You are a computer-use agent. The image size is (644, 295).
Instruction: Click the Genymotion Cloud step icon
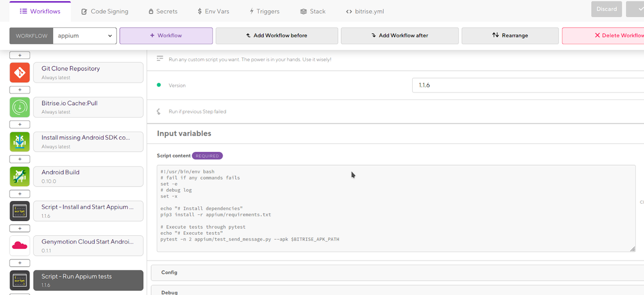[x=19, y=246]
